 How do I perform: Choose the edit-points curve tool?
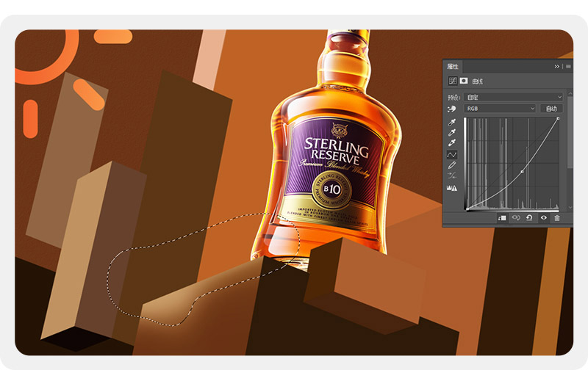452,154
